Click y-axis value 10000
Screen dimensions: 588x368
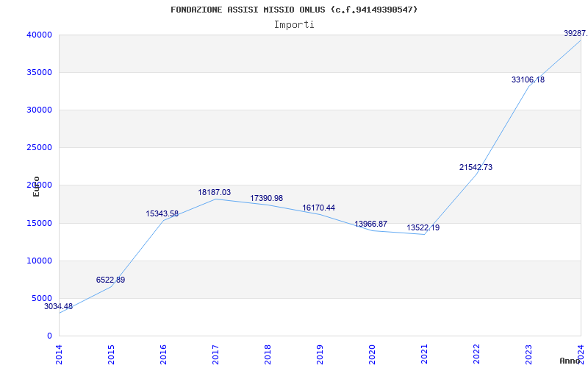pos(39,261)
